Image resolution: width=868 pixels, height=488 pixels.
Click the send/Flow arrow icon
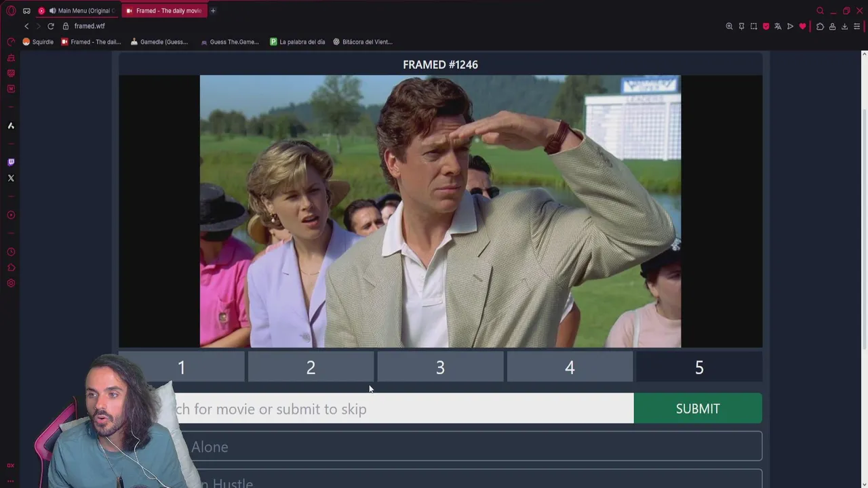tap(790, 26)
